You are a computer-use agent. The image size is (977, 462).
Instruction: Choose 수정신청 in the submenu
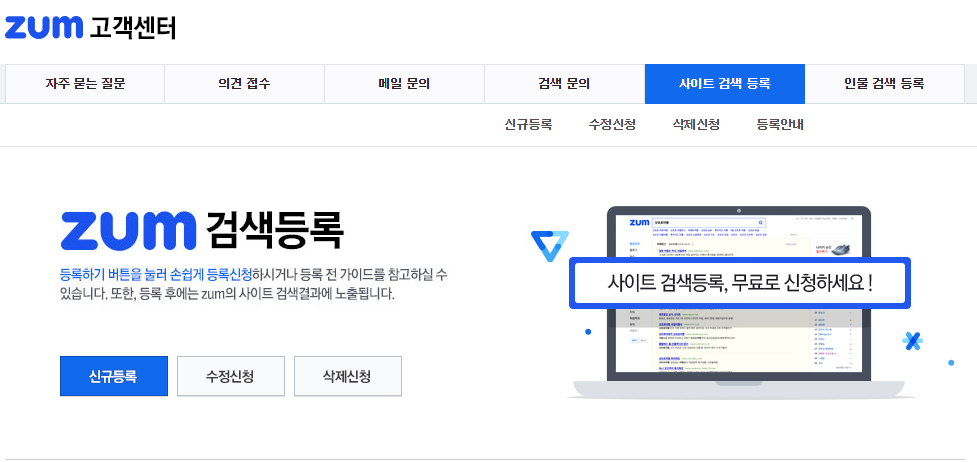pos(612,124)
